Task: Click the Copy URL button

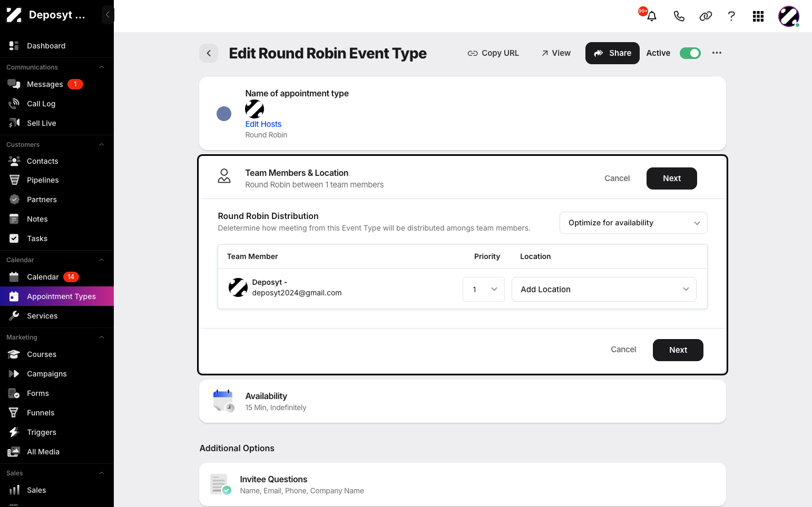Action: point(493,53)
